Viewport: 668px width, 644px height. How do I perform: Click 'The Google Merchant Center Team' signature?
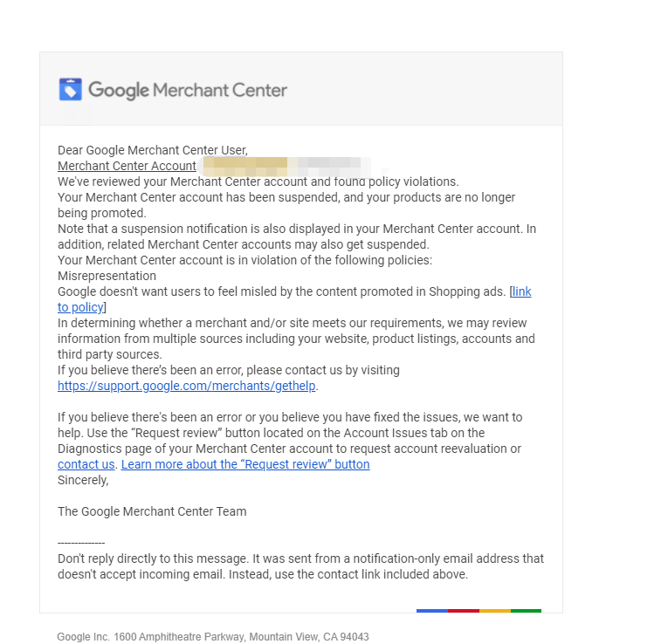tap(152, 511)
